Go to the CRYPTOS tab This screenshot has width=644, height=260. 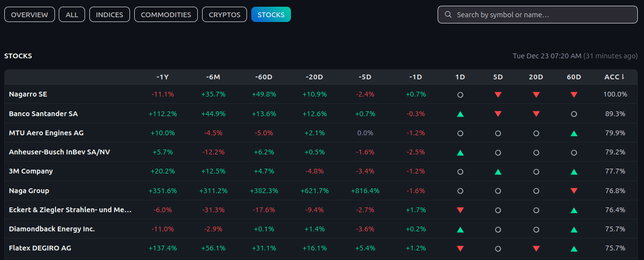[225, 14]
